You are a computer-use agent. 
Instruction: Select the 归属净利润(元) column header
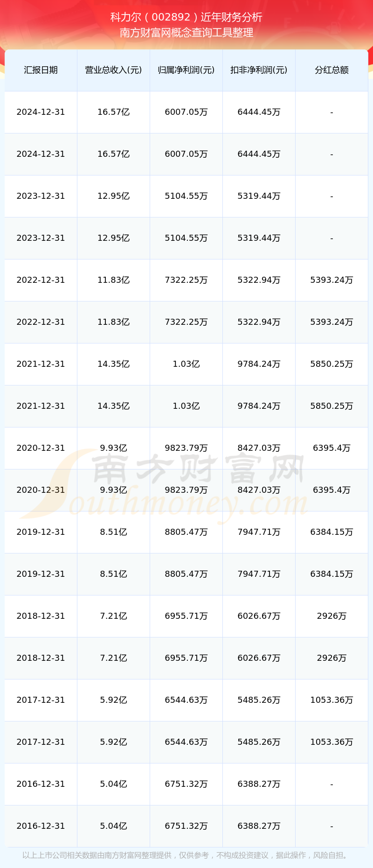click(186, 70)
